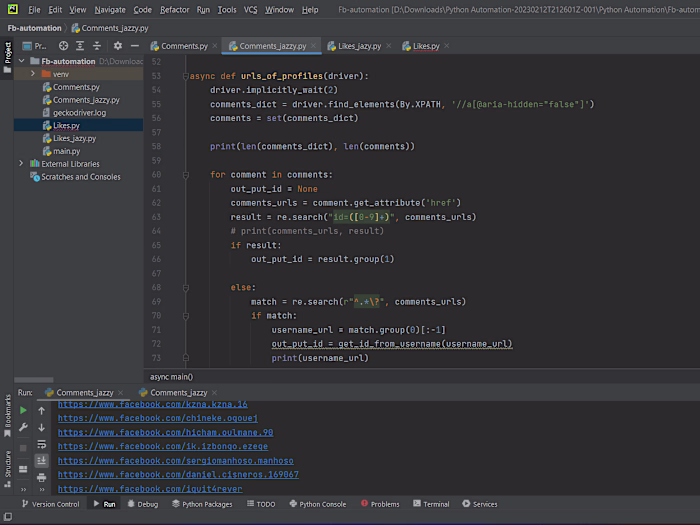This screenshot has width=700, height=525.
Task: Open facebook.com/sergiomanhoso.manhoso link
Action: (x=175, y=460)
